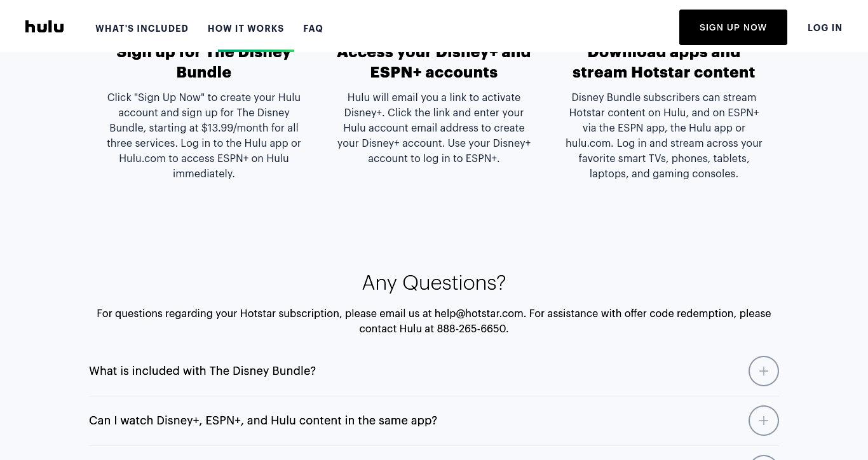Click paragraph starting 'Disney Bundle subscribers can stream'
The width and height of the screenshot is (868, 460).
[664, 135]
